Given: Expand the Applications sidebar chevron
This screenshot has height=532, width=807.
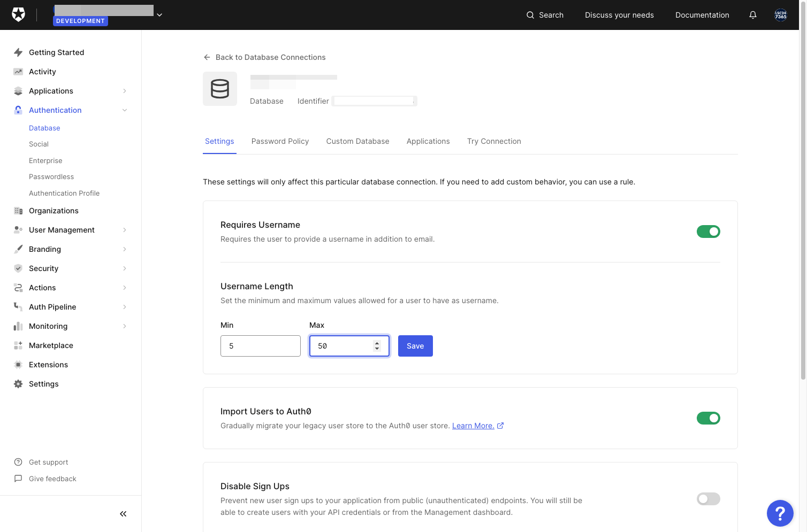Looking at the screenshot, I should (x=125, y=91).
